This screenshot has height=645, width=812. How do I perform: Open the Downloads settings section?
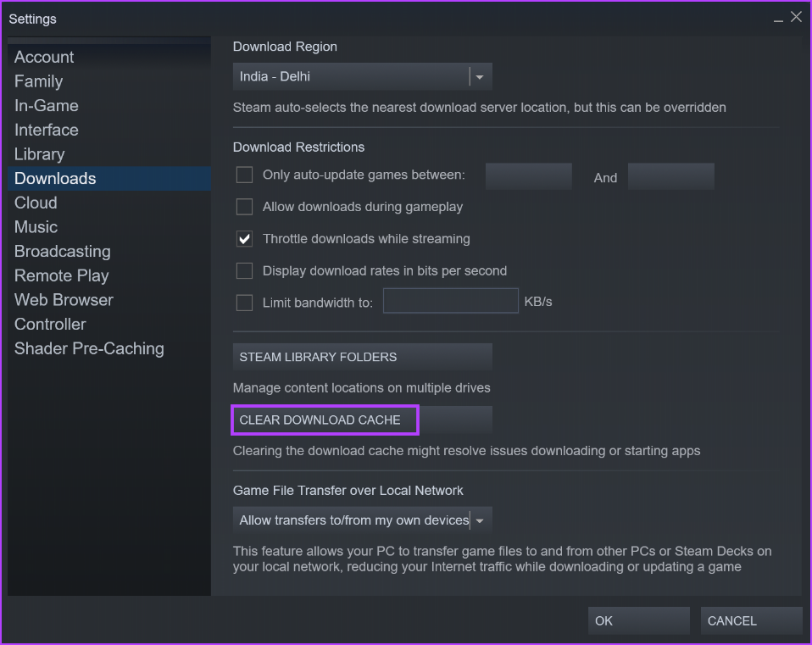tap(54, 178)
